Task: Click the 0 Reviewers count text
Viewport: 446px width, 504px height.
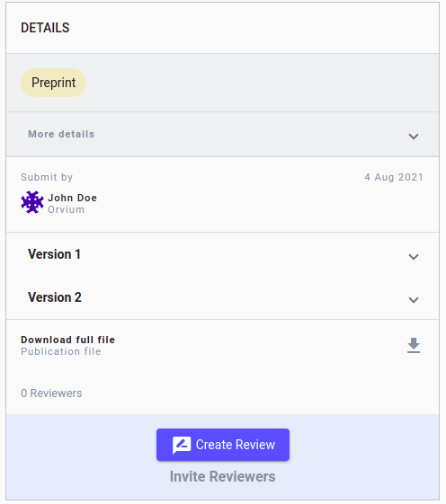Action: click(x=51, y=393)
